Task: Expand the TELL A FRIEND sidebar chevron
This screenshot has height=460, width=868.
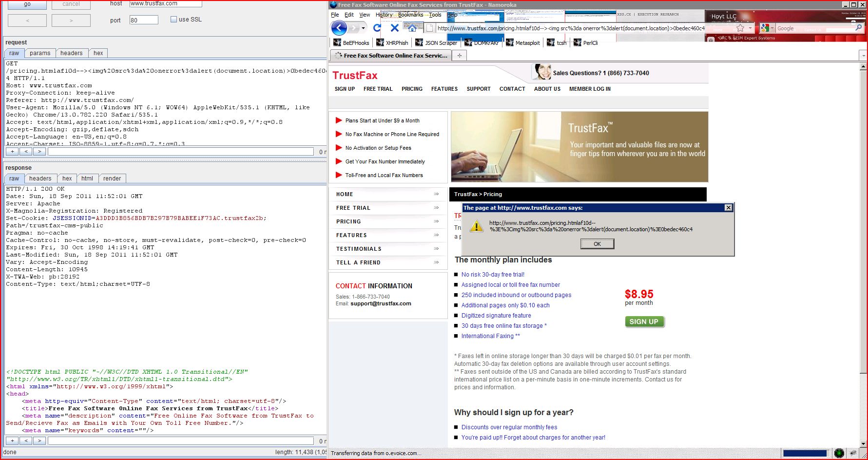Action: click(x=436, y=262)
